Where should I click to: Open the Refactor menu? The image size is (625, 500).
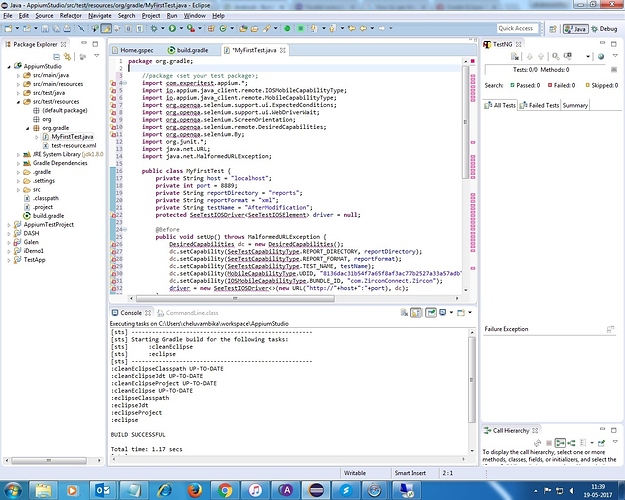coord(70,16)
